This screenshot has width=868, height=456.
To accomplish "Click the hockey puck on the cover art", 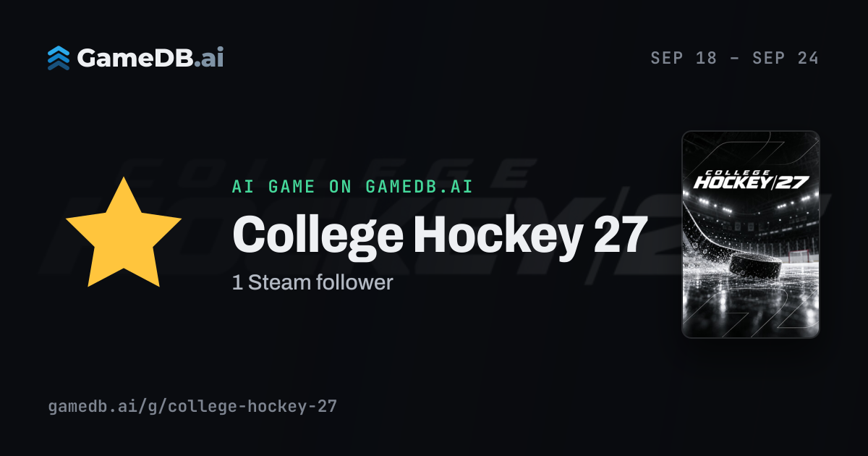I will (x=755, y=265).
